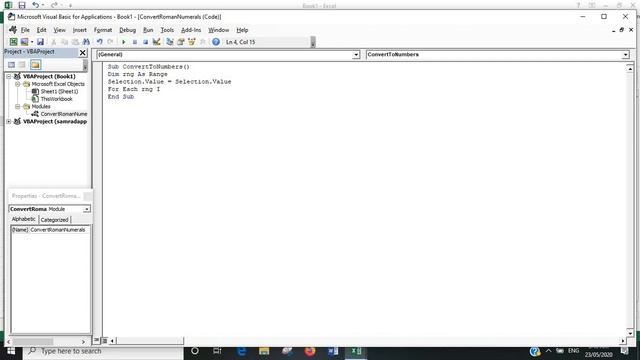Expand VBAProject (samradapp tree node

[9, 121]
